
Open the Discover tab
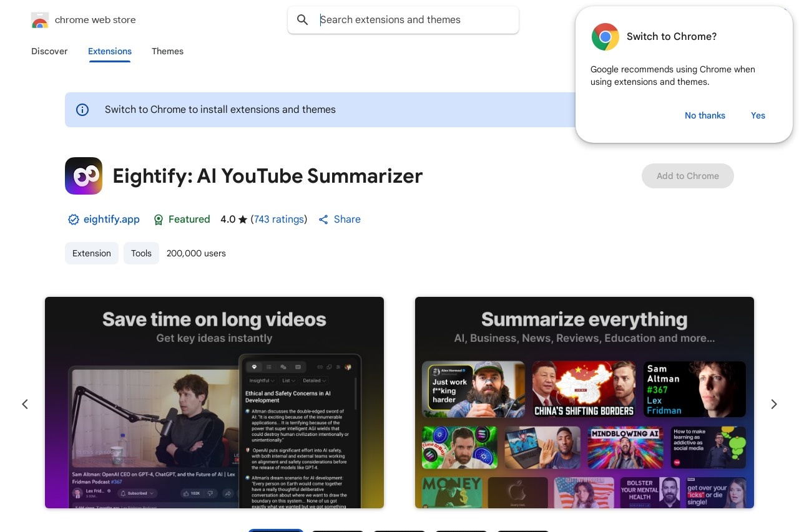49,51
